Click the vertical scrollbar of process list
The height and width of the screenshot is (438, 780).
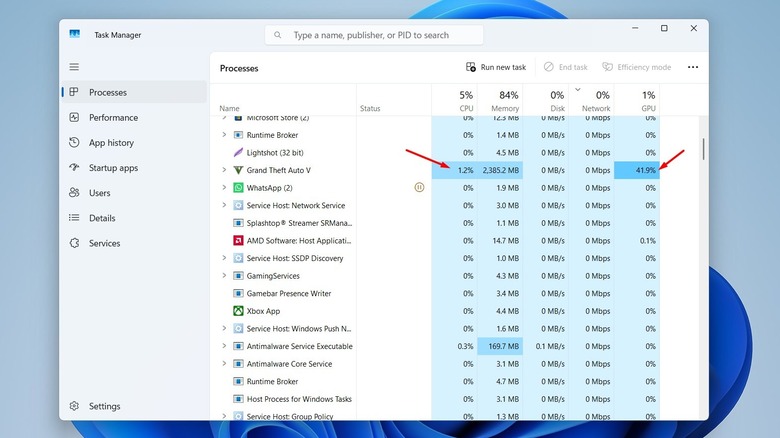point(703,148)
